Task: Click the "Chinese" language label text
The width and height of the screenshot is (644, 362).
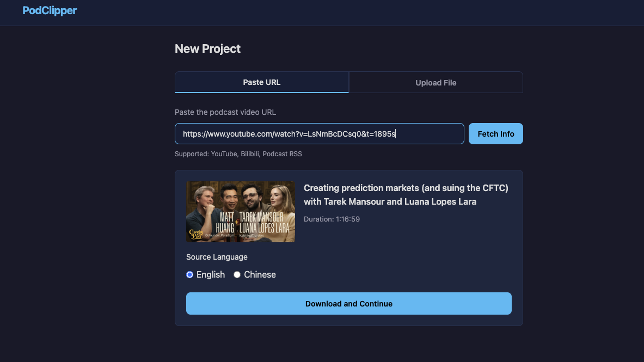Action: click(x=260, y=275)
